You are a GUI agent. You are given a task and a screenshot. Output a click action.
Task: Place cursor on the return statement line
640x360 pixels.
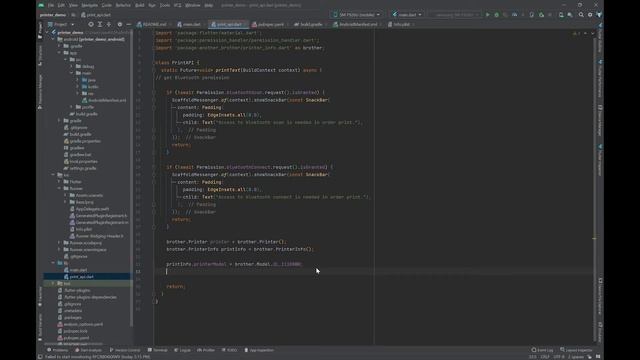pos(176,287)
